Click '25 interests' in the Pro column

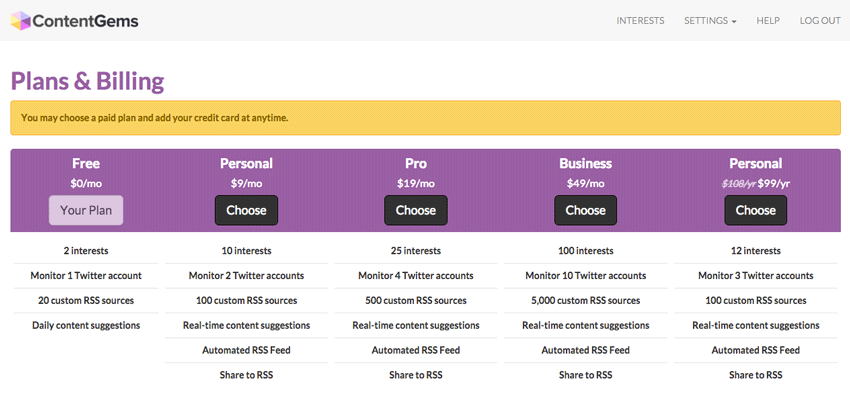(x=416, y=251)
